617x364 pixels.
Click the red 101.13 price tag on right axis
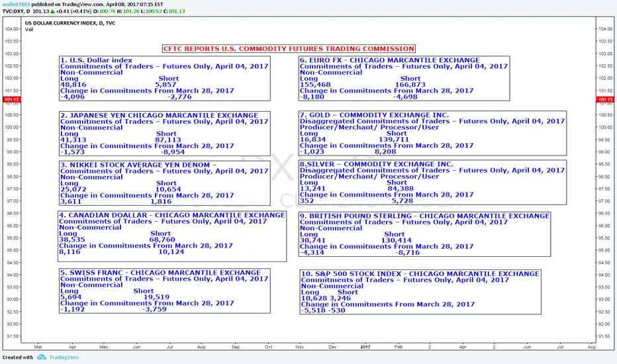(606, 99)
